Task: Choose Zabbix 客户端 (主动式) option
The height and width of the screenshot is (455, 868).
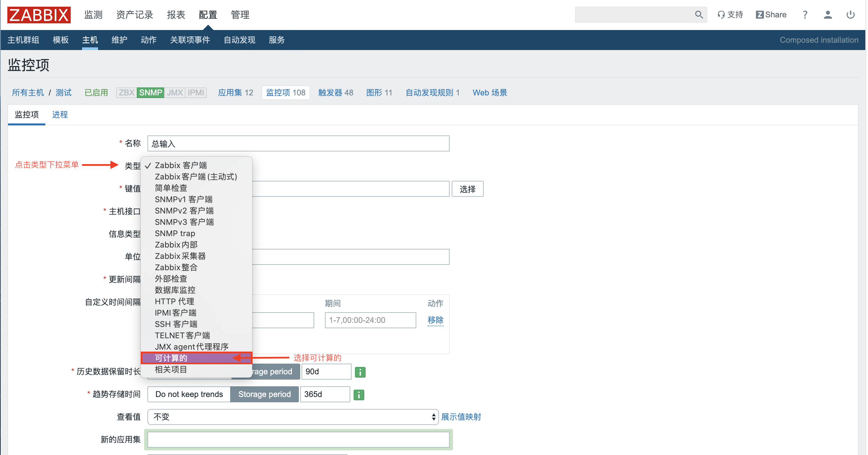Action: point(196,176)
